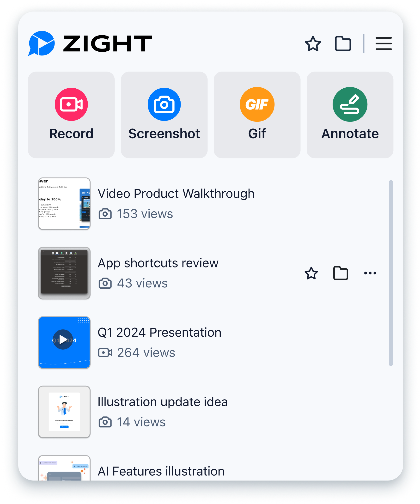Open App shortcuts review thumbnail

(x=64, y=273)
